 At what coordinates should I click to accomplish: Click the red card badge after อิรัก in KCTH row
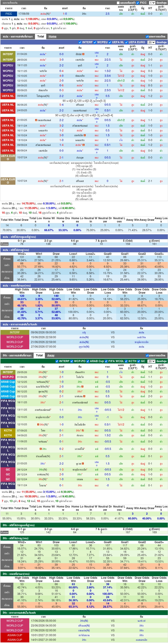83,430
